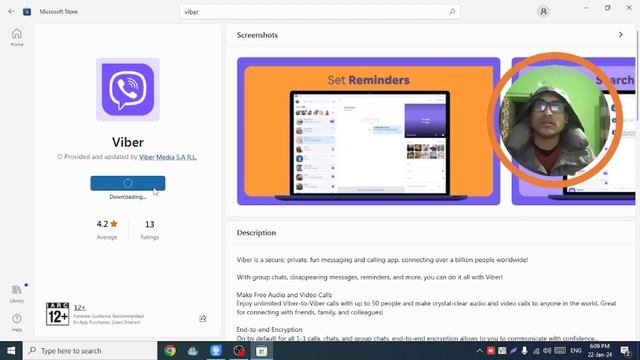The image size is (640, 360).
Task: Open Google Chrome from the taskbar
Action: tap(170, 351)
